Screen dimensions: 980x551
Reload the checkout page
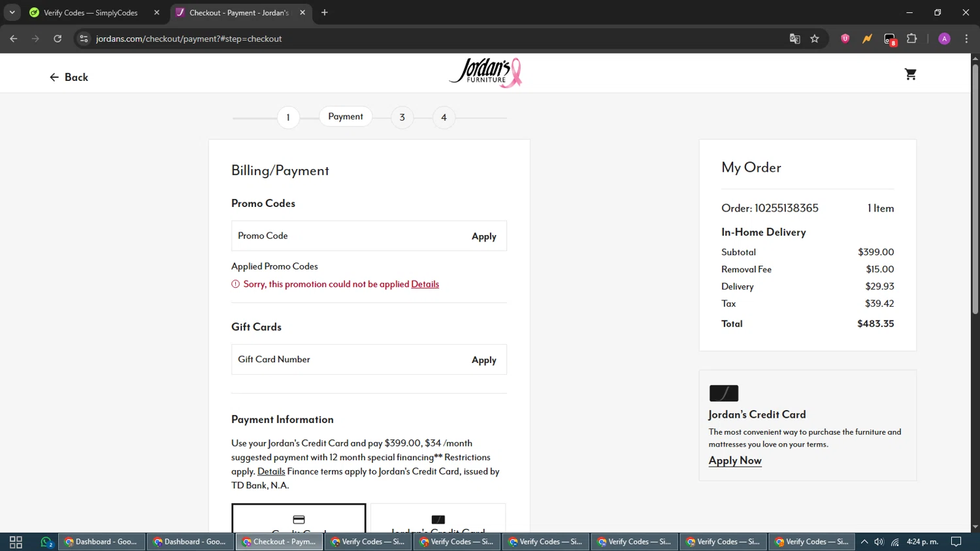(57, 39)
